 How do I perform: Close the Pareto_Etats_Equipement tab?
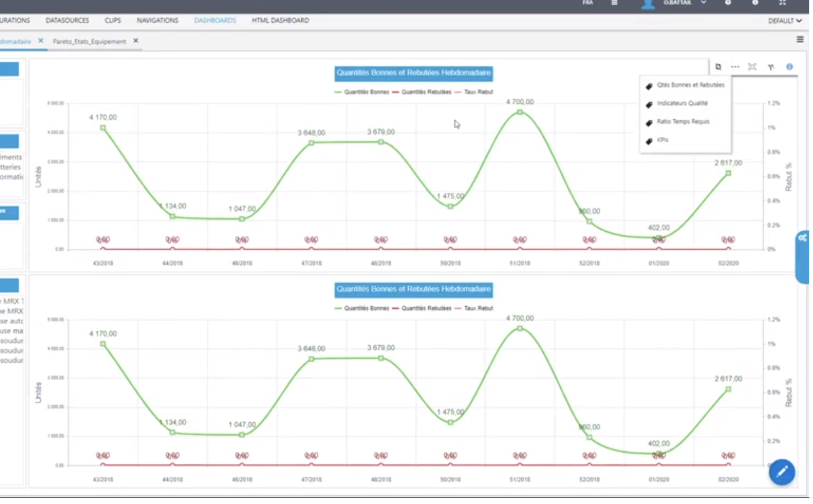coord(136,41)
